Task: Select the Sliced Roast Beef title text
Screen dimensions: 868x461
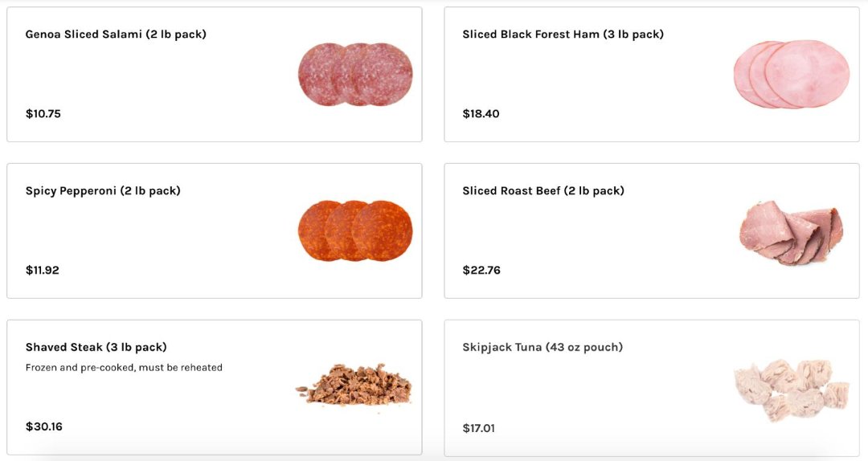Action: pyautogui.click(x=543, y=191)
